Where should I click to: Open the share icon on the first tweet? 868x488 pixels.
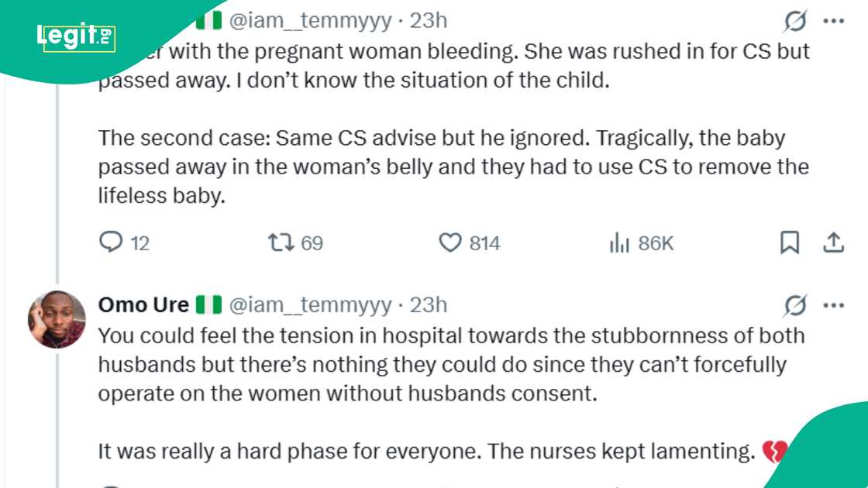(x=835, y=242)
